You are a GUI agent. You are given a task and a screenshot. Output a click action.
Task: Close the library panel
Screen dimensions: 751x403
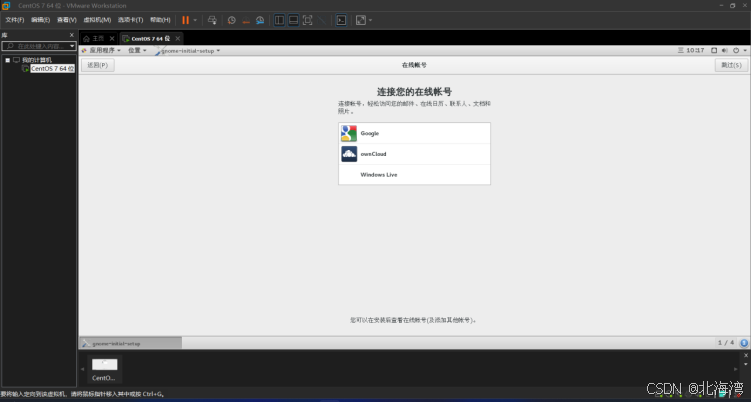pos(72,35)
